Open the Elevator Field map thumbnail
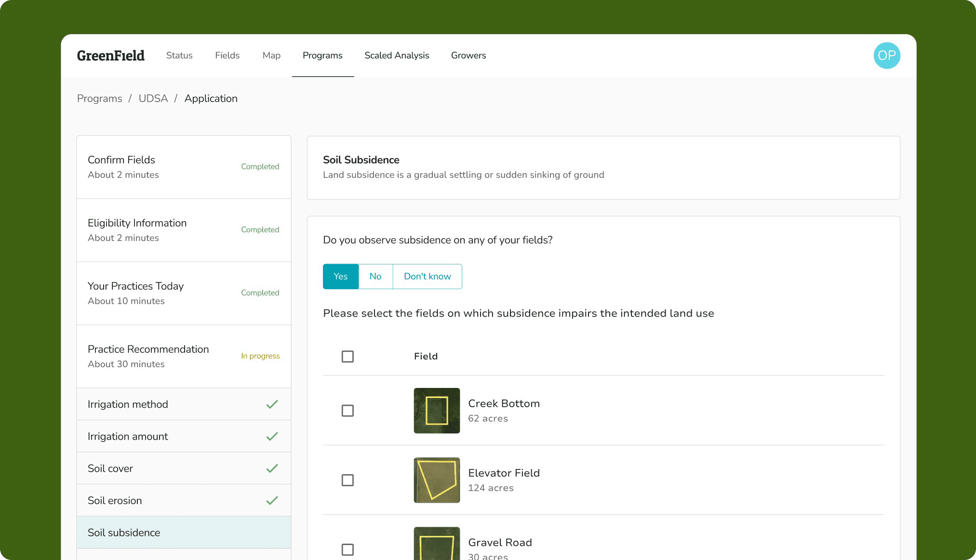The height and width of the screenshot is (560, 976). click(x=437, y=480)
